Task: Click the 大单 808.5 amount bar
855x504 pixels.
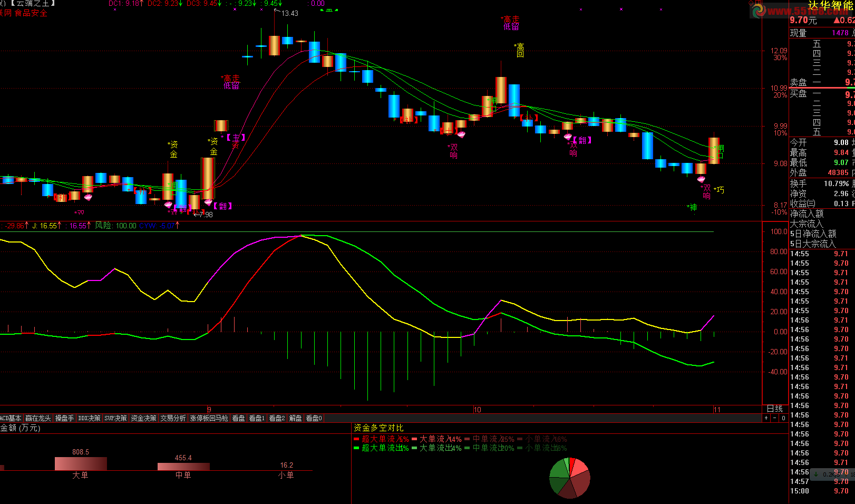Action: [81, 464]
